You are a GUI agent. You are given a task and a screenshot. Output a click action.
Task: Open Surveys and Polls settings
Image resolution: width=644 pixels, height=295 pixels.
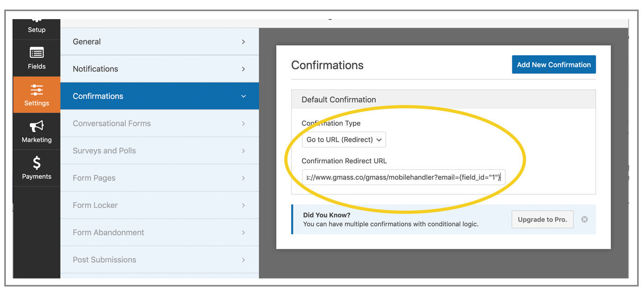[x=104, y=151]
